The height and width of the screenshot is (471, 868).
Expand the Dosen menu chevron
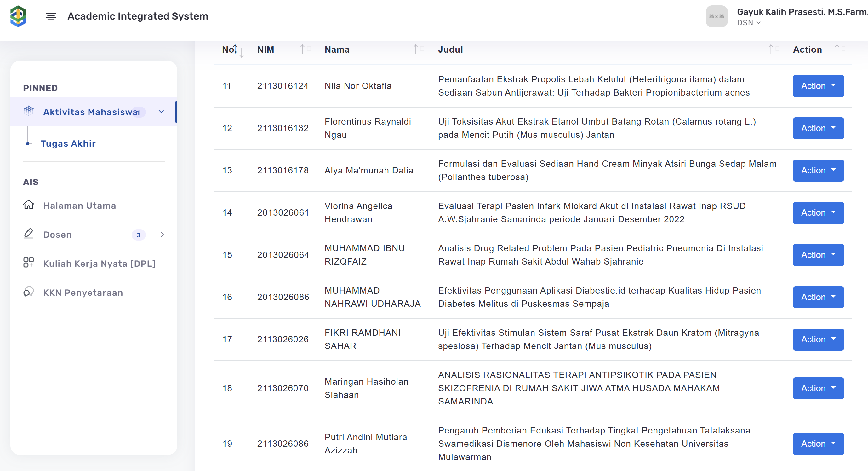(x=162, y=235)
